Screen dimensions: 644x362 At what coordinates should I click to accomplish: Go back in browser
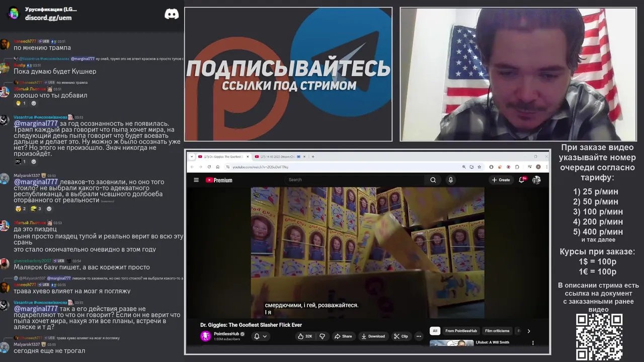coord(192,167)
